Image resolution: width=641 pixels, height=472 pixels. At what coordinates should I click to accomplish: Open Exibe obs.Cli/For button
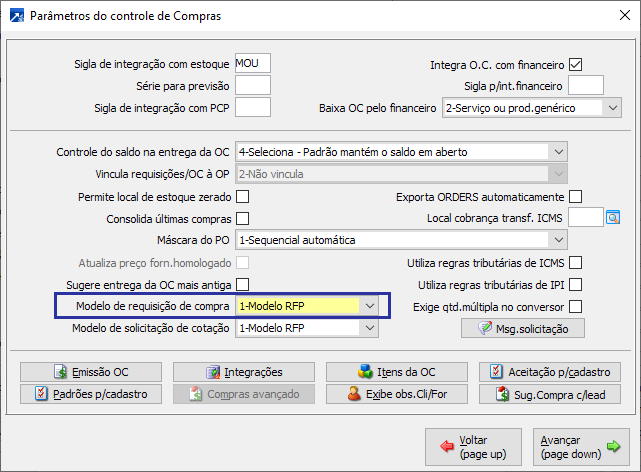(x=397, y=394)
